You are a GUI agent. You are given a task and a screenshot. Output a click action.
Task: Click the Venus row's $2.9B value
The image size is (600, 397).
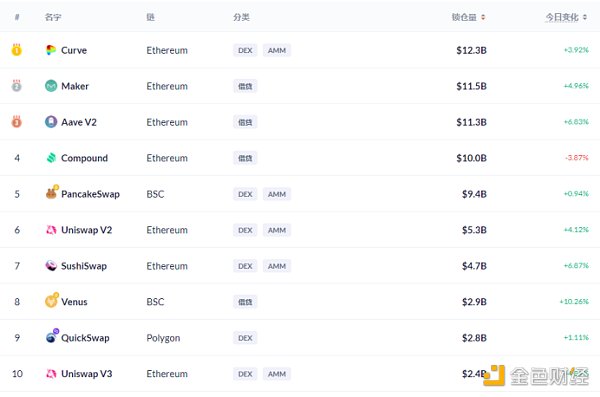point(474,302)
